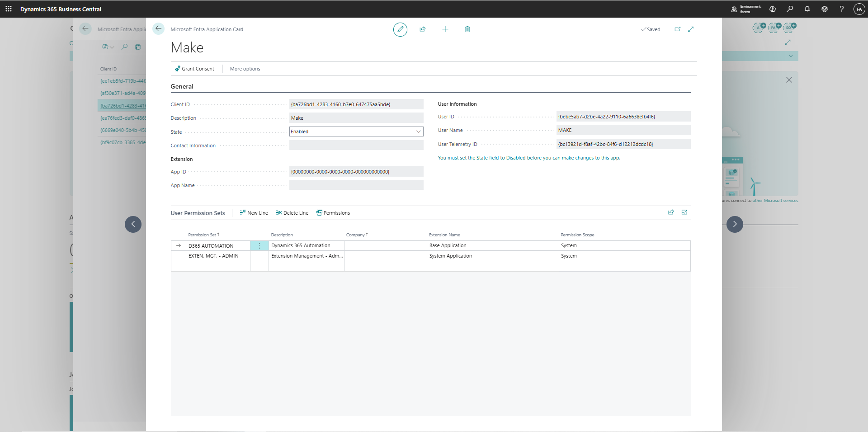Open client ID link starting with bf9c07cb
868x432 pixels.
point(123,143)
